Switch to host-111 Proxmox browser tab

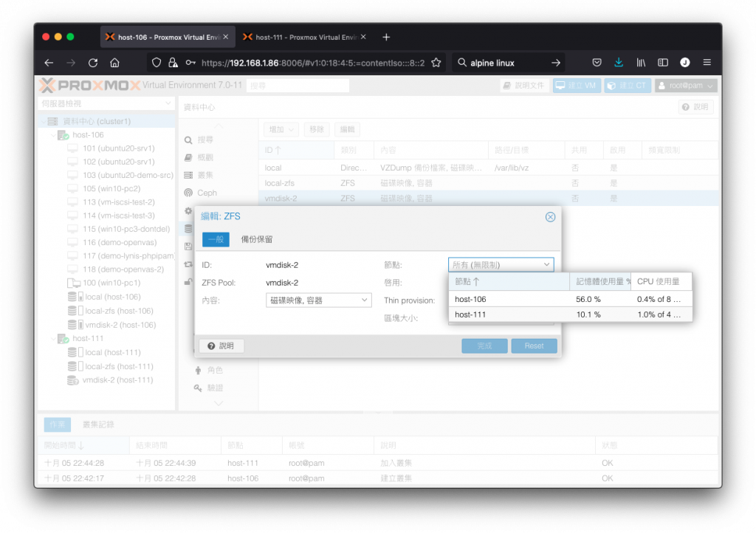305,37
